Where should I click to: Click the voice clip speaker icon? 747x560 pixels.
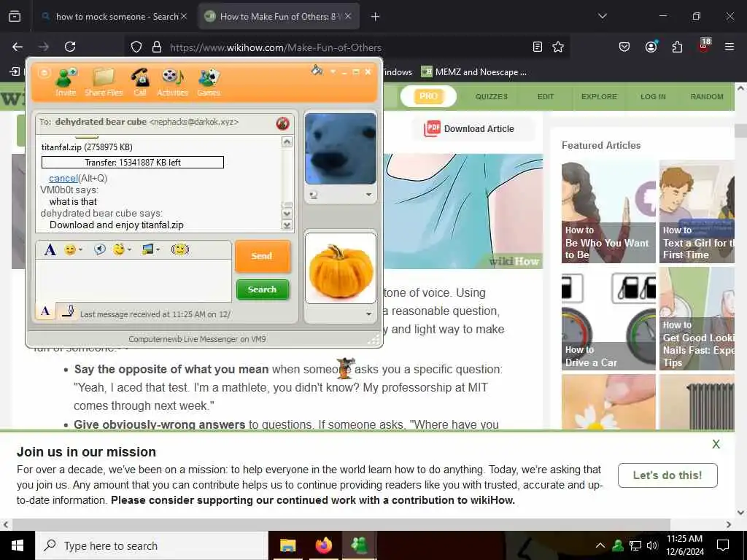pos(99,249)
